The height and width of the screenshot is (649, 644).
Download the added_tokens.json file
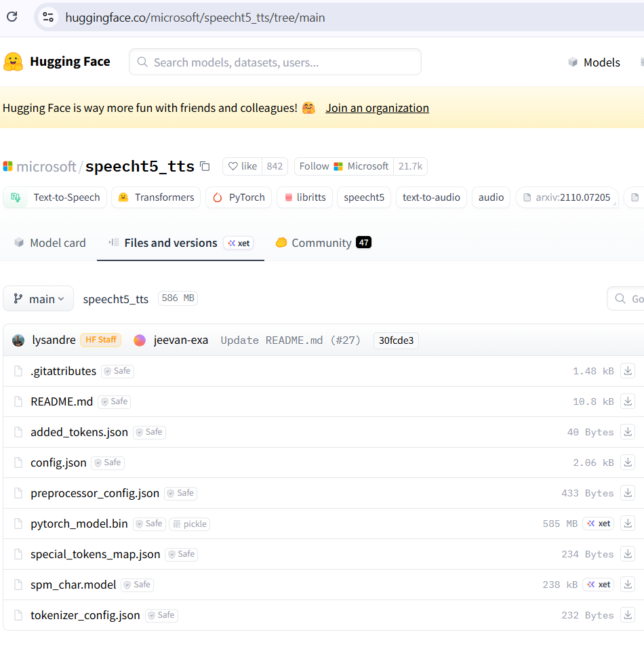click(628, 432)
